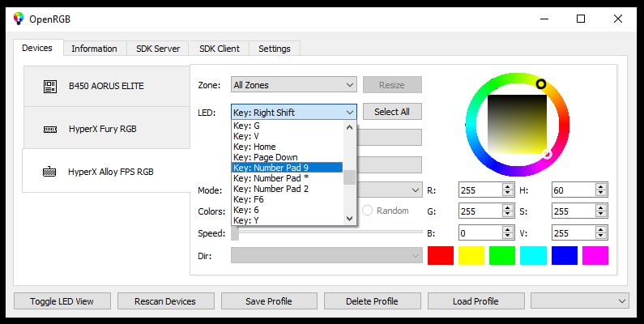Choose Key: Number Pad 9 entry

click(287, 168)
